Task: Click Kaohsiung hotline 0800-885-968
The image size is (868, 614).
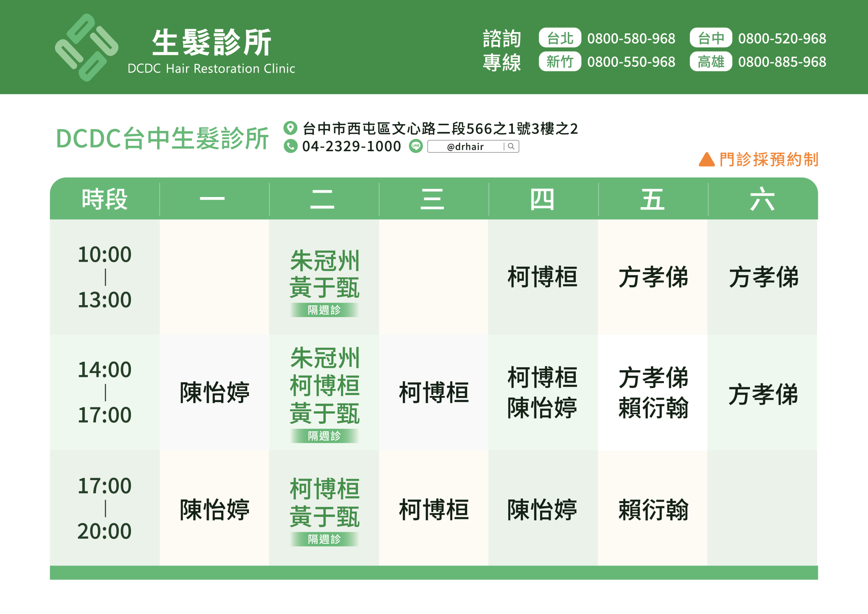Action: [782, 62]
